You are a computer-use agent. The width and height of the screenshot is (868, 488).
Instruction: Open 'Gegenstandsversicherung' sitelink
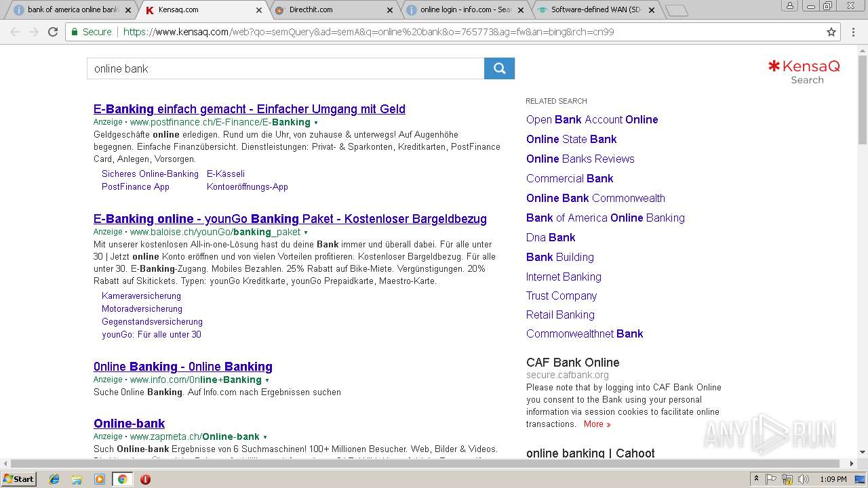click(x=152, y=322)
